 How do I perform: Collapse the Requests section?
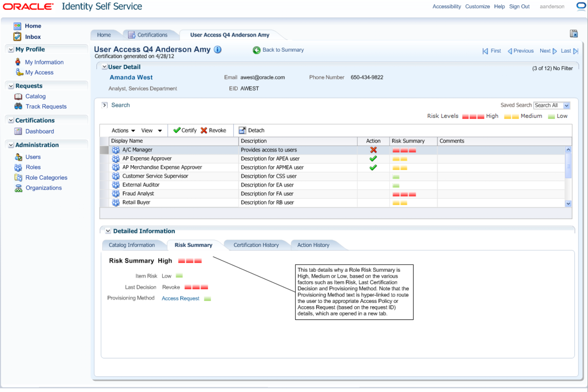(x=11, y=86)
